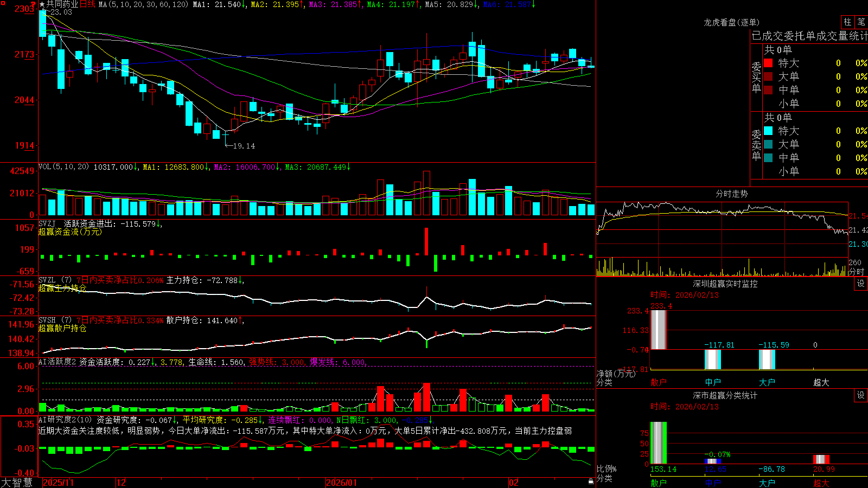Click the cyan 特大 swatch under 委卖单
Viewport: 868px width, 488px height.
(x=768, y=131)
